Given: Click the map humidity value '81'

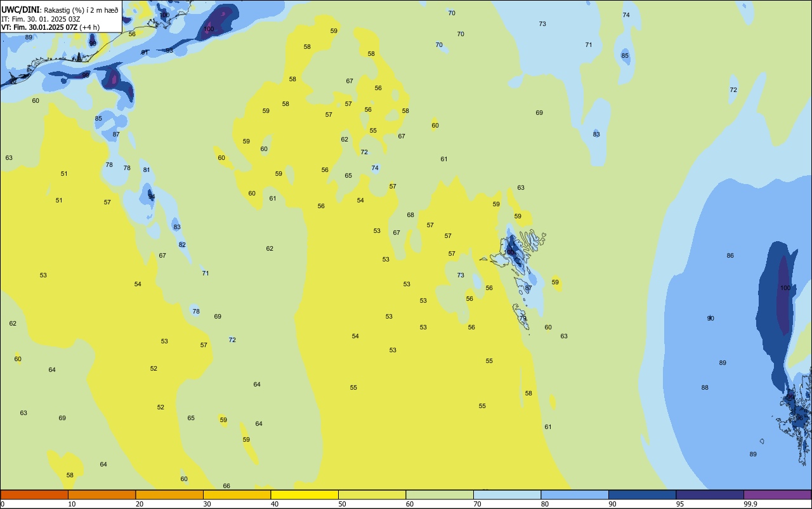Looking at the screenshot, I should [147, 170].
